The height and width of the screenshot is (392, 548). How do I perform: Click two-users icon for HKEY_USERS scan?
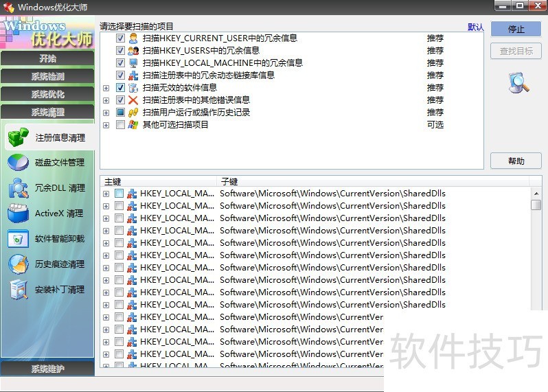click(133, 51)
